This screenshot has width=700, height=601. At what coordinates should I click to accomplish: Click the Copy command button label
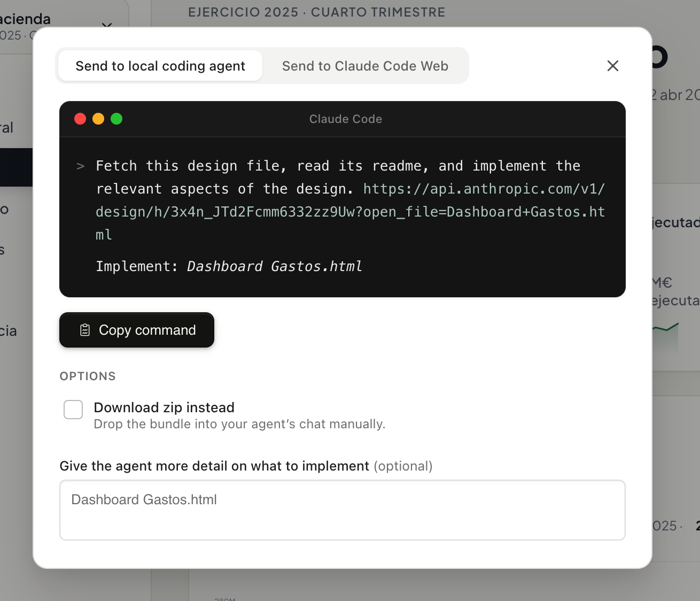(147, 330)
